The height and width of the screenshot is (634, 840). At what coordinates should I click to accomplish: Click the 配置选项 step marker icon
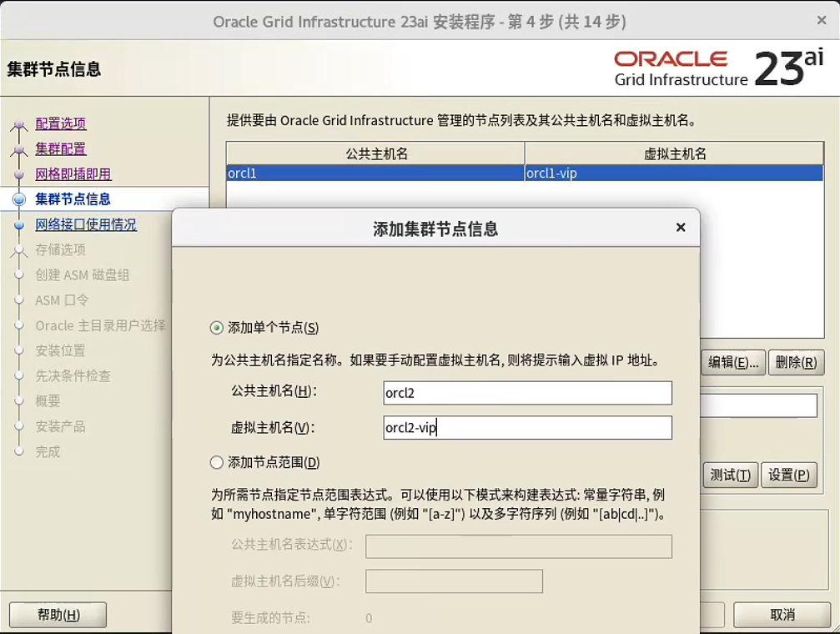click(x=19, y=125)
